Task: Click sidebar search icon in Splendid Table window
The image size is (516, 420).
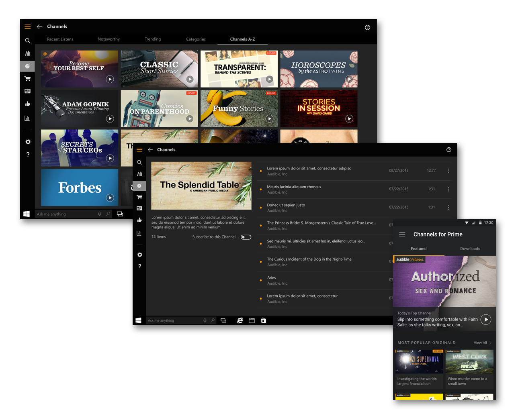Action: (139, 163)
